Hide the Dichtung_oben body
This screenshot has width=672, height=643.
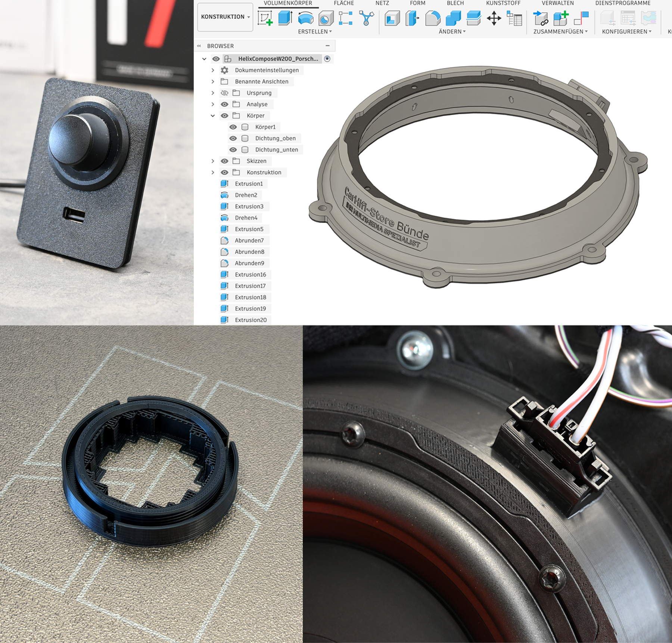(233, 138)
